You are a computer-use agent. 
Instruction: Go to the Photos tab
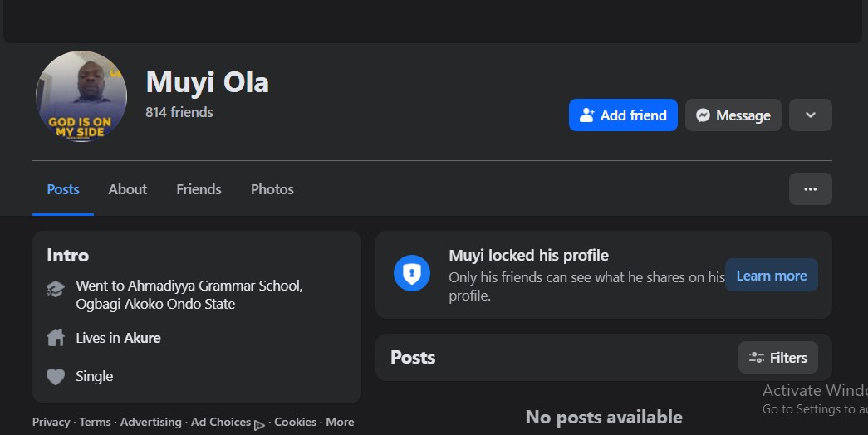pos(272,189)
